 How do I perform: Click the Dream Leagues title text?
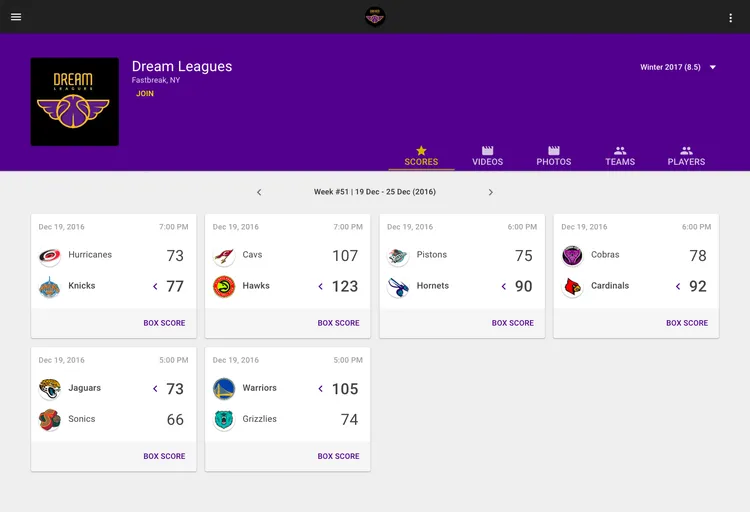click(182, 66)
